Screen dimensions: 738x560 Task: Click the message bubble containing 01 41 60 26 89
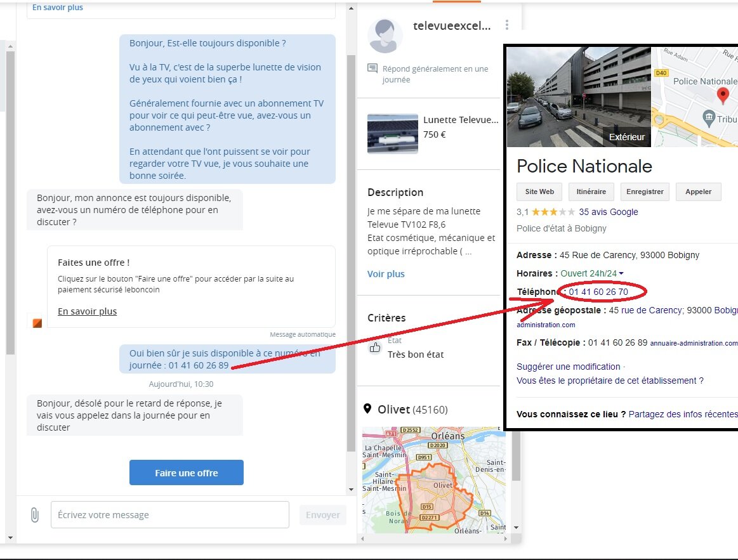coord(227,359)
